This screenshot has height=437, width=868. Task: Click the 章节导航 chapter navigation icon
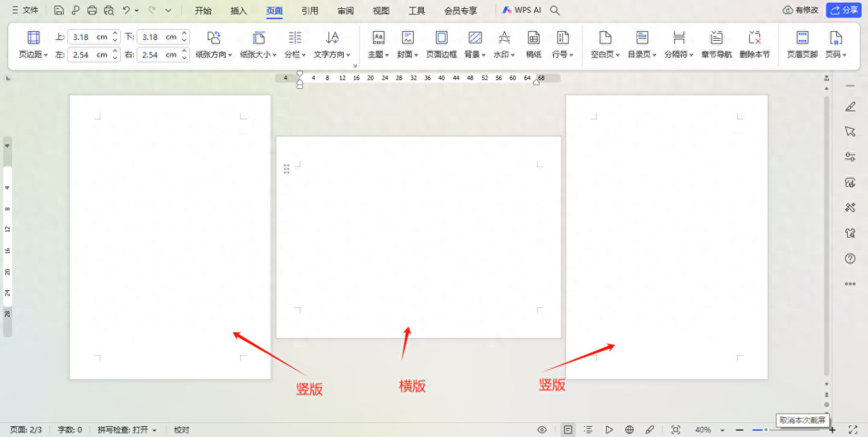pyautogui.click(x=717, y=45)
